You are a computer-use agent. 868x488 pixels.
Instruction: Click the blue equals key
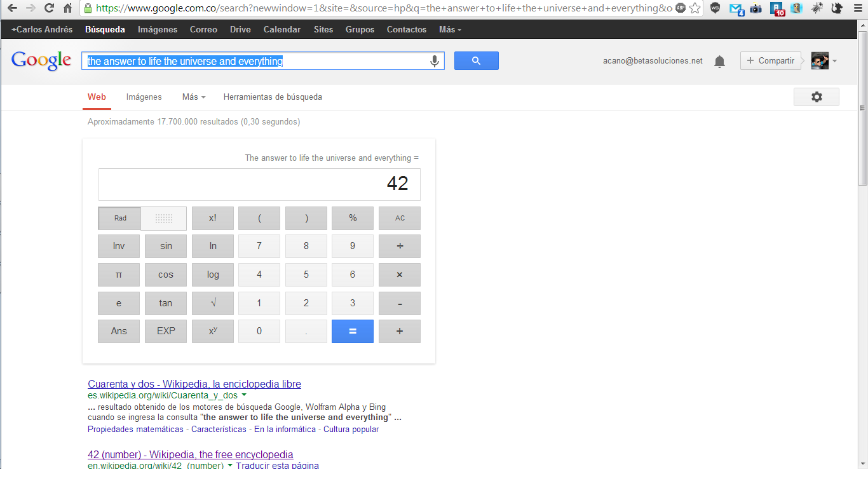353,331
